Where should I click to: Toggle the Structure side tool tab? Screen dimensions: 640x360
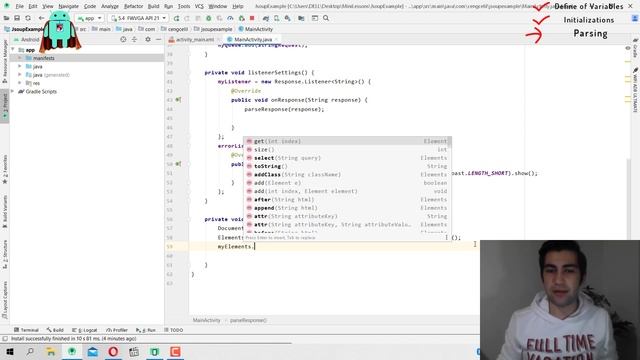(5, 255)
